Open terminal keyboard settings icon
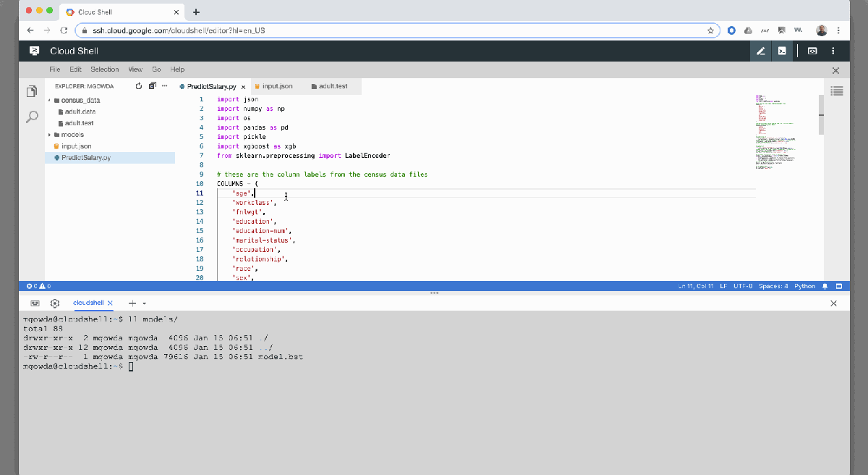Screen dimensions: 868x475 [35, 303]
